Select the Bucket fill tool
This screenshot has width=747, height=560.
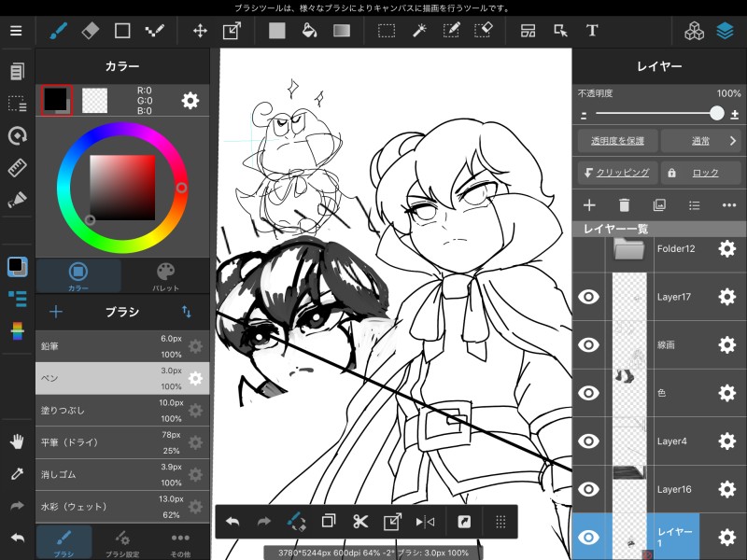310,31
